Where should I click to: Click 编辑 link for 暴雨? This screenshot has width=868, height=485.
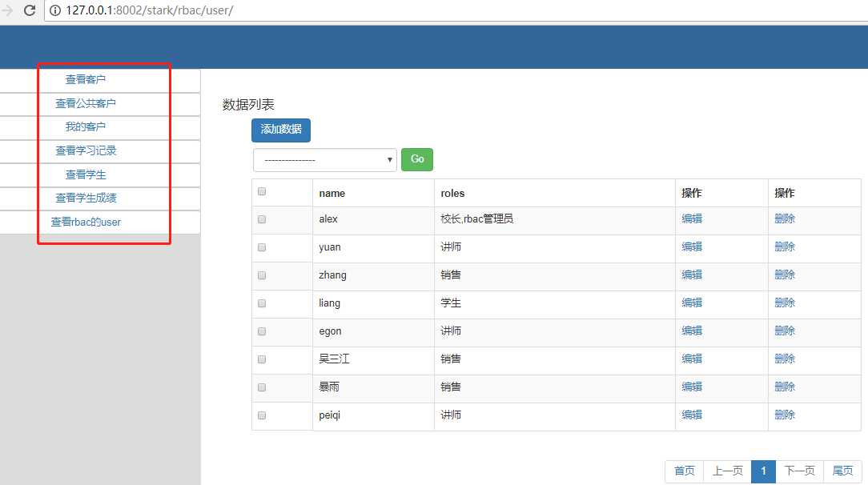pyautogui.click(x=691, y=387)
